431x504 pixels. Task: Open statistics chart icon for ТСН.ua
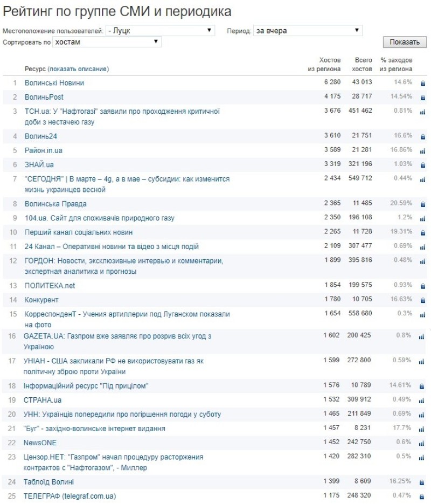point(422,112)
